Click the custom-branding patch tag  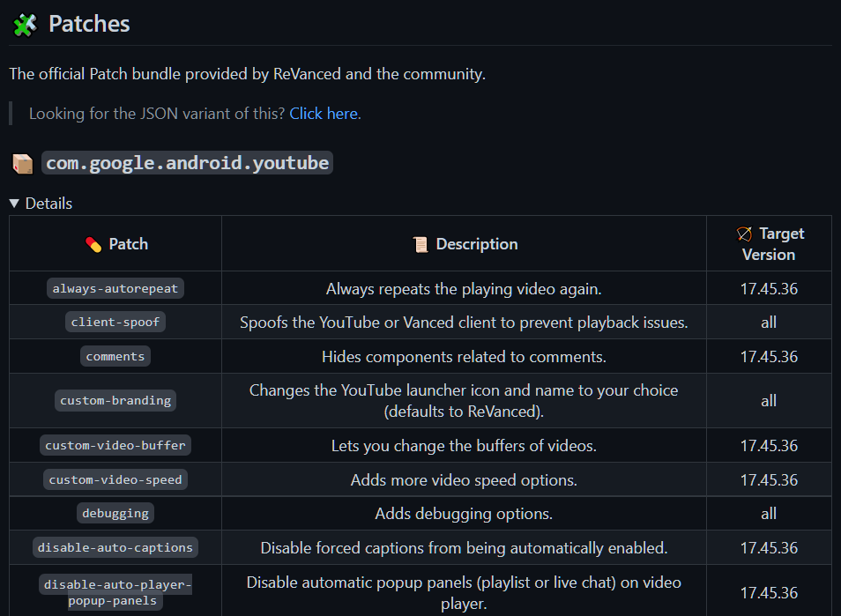115,400
